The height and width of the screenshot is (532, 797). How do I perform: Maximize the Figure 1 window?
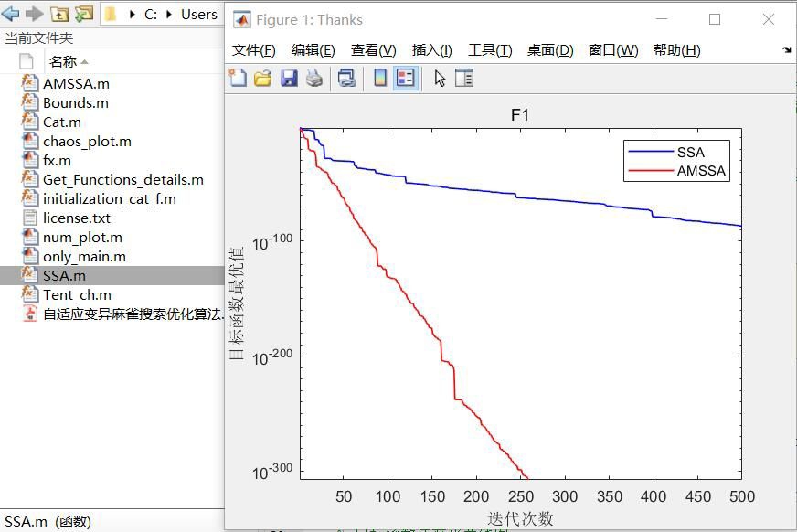tap(715, 19)
